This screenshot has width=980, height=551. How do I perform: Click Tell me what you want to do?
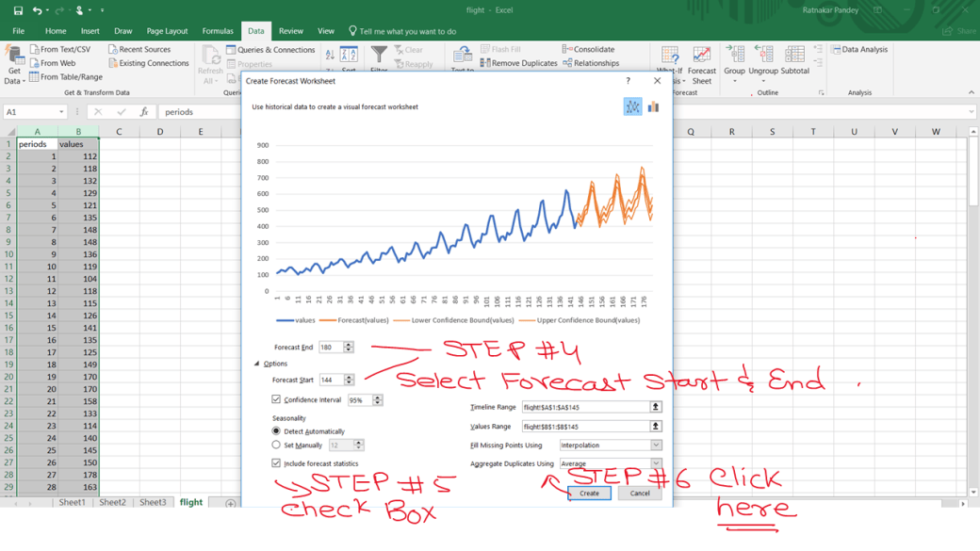coord(401,31)
